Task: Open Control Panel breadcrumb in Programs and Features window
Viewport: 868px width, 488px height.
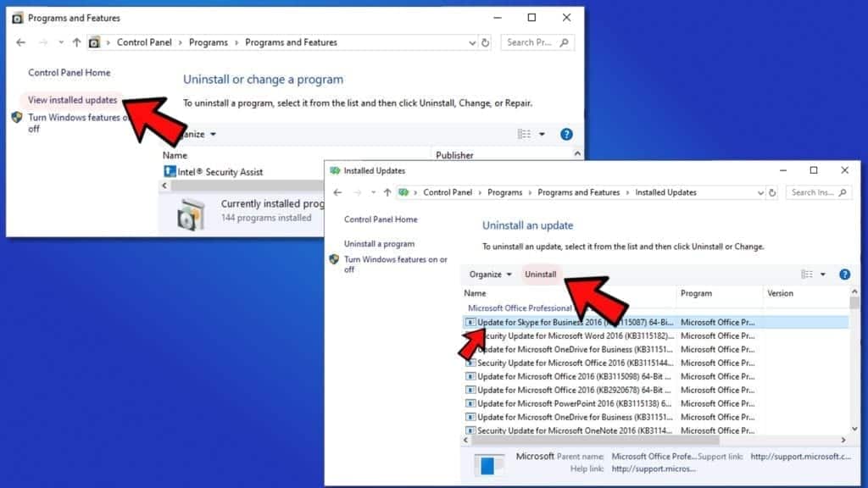Action: pos(144,42)
